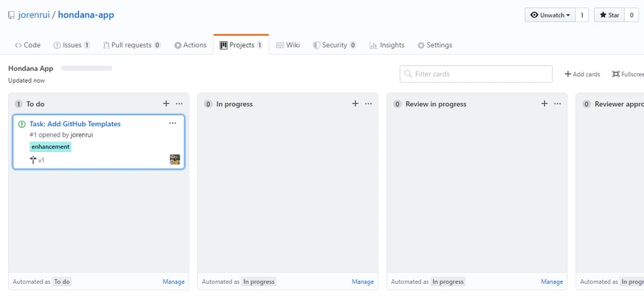Enter Fullscreen mode for the board
This screenshot has height=296, width=644.
point(628,74)
